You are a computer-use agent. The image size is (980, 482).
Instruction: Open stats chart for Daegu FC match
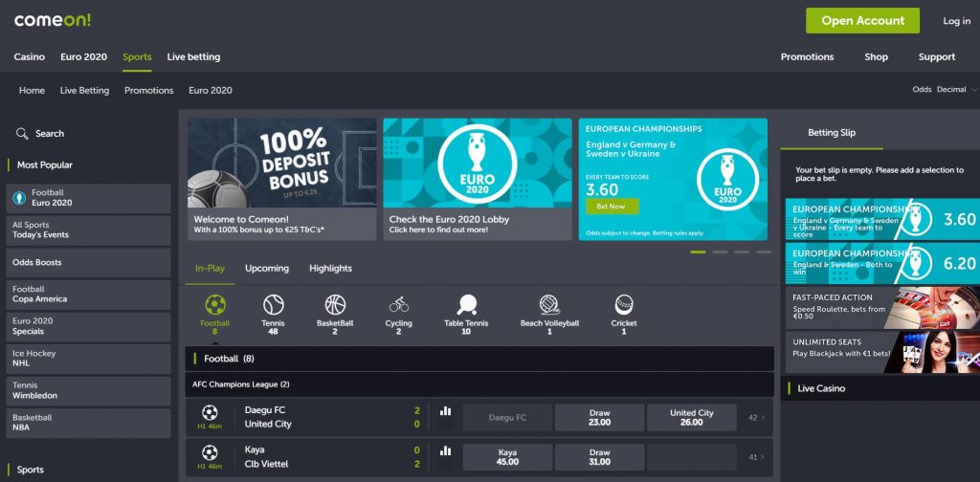point(446,411)
